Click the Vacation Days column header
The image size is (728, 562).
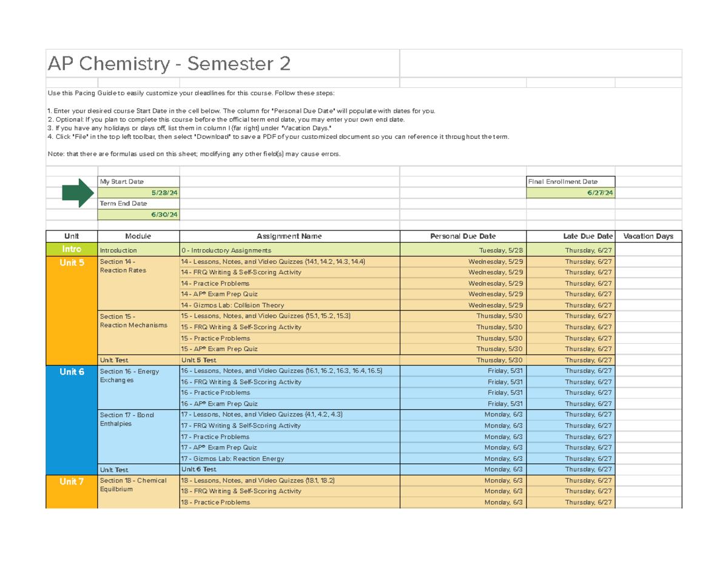point(649,236)
